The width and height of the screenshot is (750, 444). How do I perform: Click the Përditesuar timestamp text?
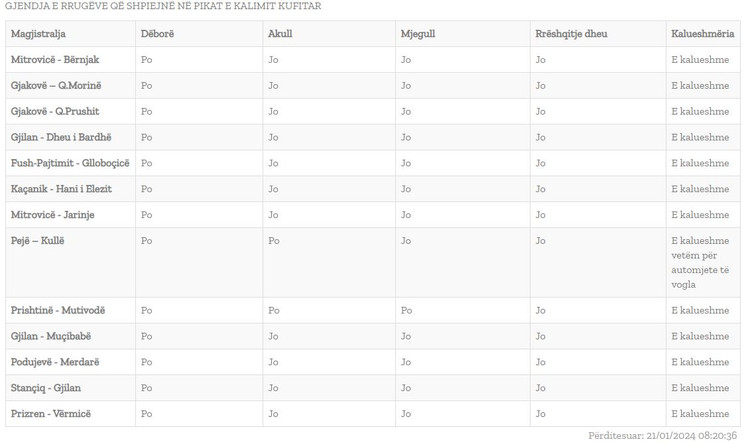coord(662,436)
